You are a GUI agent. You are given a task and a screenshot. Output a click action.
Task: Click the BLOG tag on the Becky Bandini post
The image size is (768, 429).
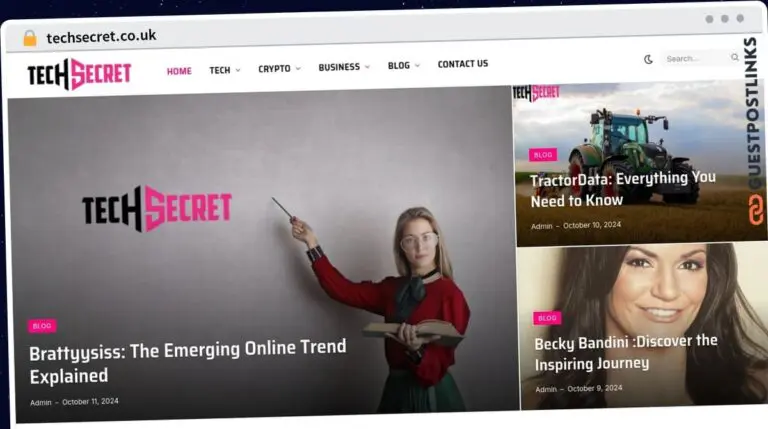(x=547, y=318)
